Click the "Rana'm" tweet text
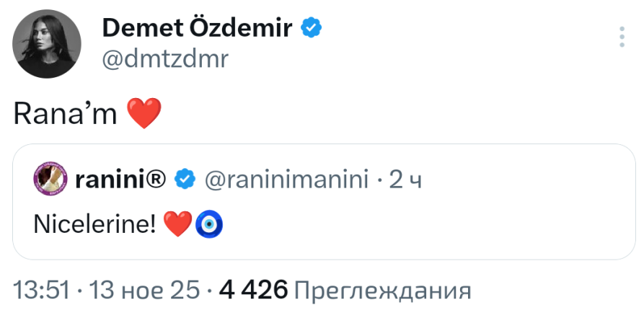Image resolution: width=644 pixels, height=313 pixels. pyautogui.click(x=65, y=113)
